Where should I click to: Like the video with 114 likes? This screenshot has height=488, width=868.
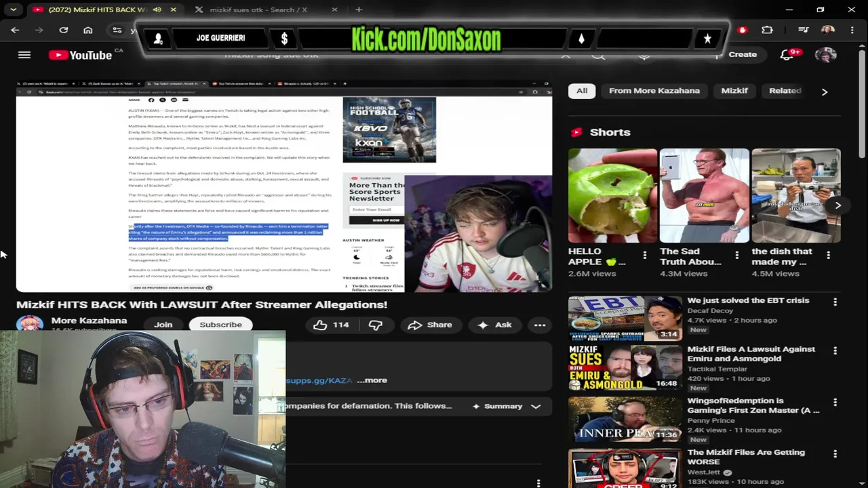[332, 325]
